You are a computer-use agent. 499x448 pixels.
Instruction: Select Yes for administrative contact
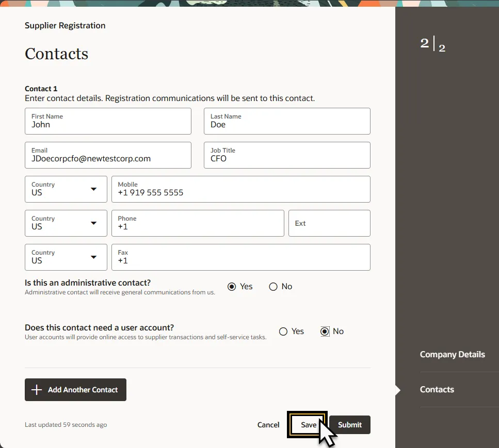pos(232,287)
